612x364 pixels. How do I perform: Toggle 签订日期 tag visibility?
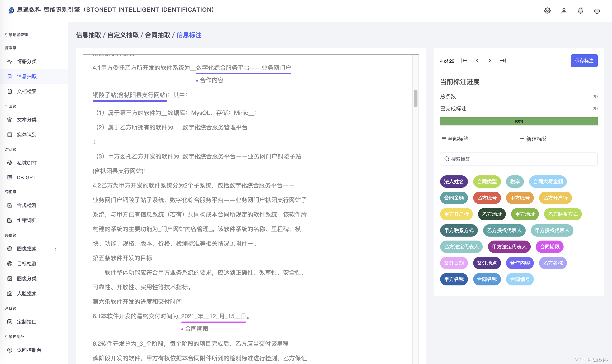tap(454, 263)
